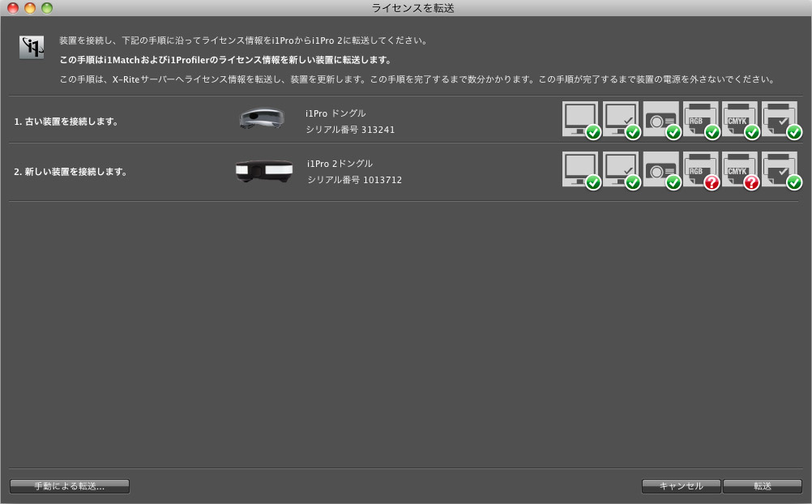This screenshot has height=504, width=812.
Task: Click the bold i1Match and i1Profiler instruction line
Action: point(226,60)
